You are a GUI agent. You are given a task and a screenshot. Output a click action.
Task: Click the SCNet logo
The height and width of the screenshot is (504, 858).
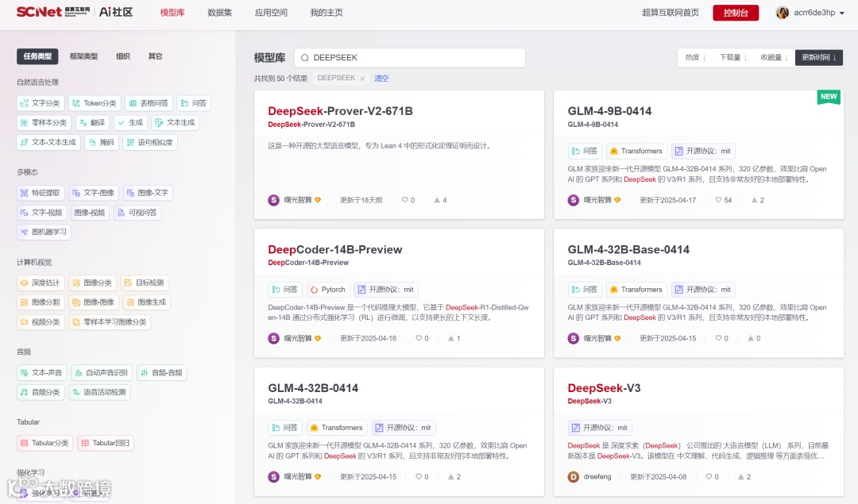pos(39,12)
